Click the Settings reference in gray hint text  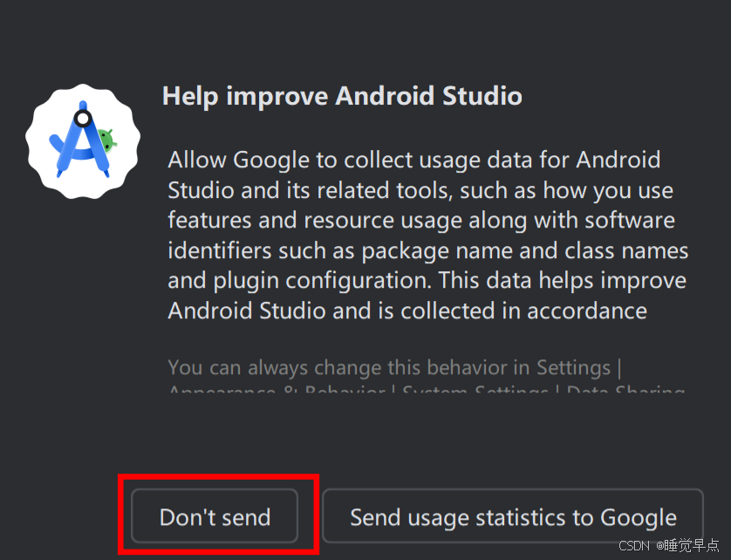pyautogui.click(x=573, y=367)
